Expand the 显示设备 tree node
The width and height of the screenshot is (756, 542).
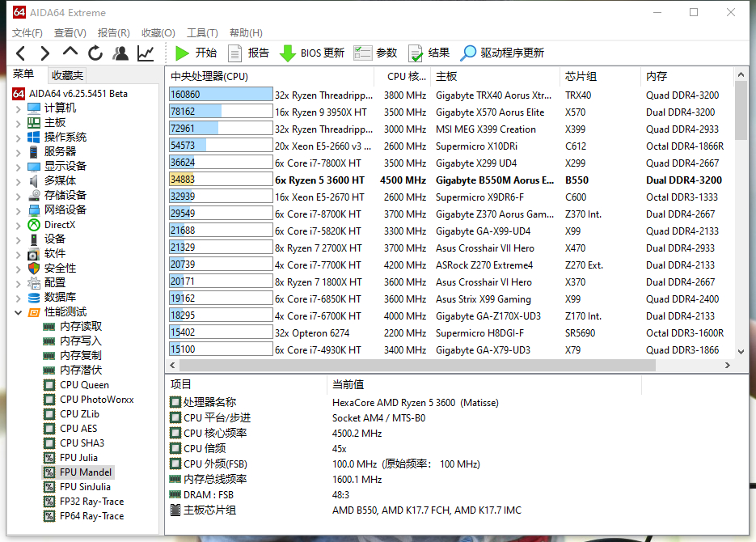(18, 167)
